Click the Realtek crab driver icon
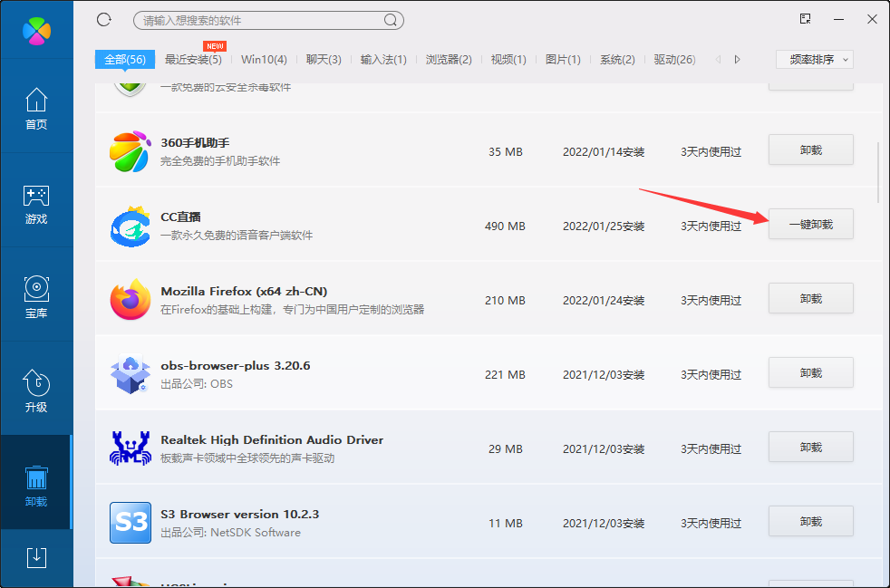This screenshot has width=890, height=588. point(130,448)
